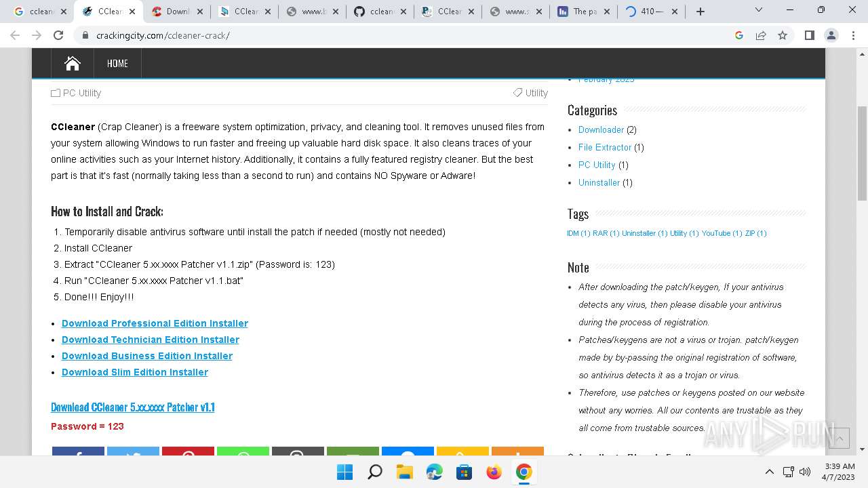Go back to previous page

[x=15, y=35]
